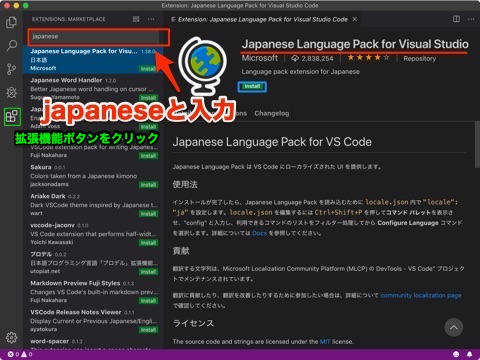Click the 使用法 heading
Viewport: 480px width, 360px height.
(x=185, y=184)
